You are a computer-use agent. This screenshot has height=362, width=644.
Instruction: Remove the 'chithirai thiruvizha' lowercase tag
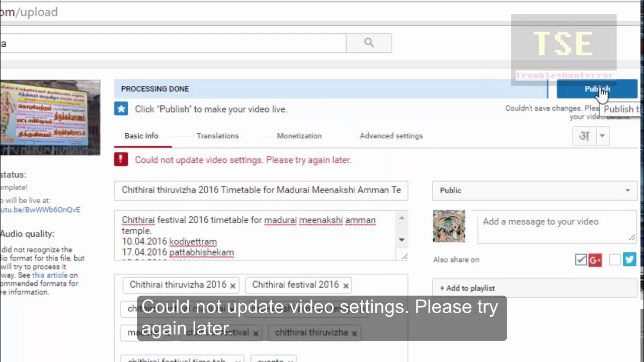coord(354,333)
